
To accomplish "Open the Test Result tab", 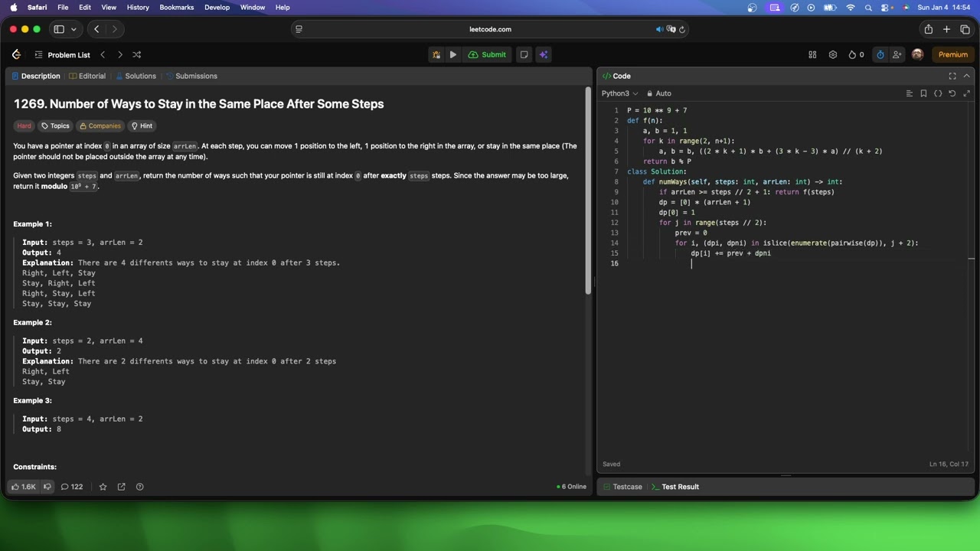I will pyautogui.click(x=675, y=487).
